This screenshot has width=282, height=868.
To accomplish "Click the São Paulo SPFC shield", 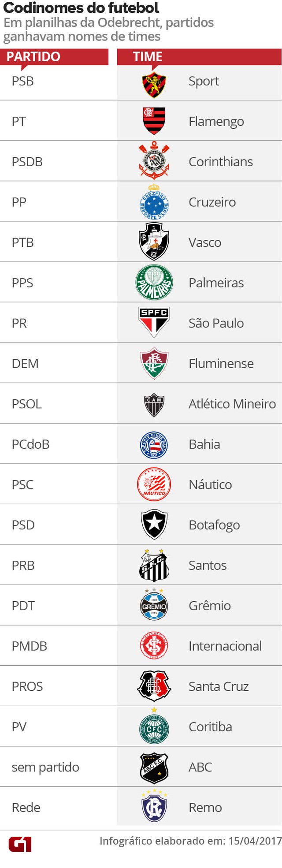I will click(154, 322).
